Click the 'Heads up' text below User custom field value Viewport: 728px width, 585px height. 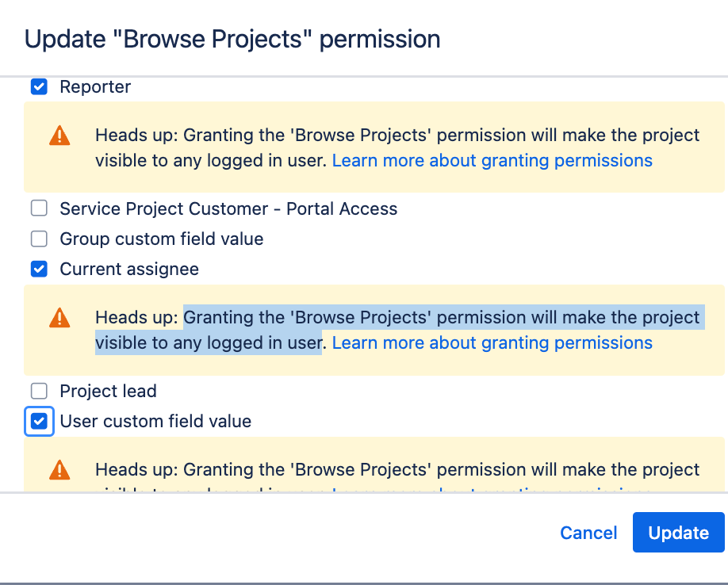(x=397, y=470)
